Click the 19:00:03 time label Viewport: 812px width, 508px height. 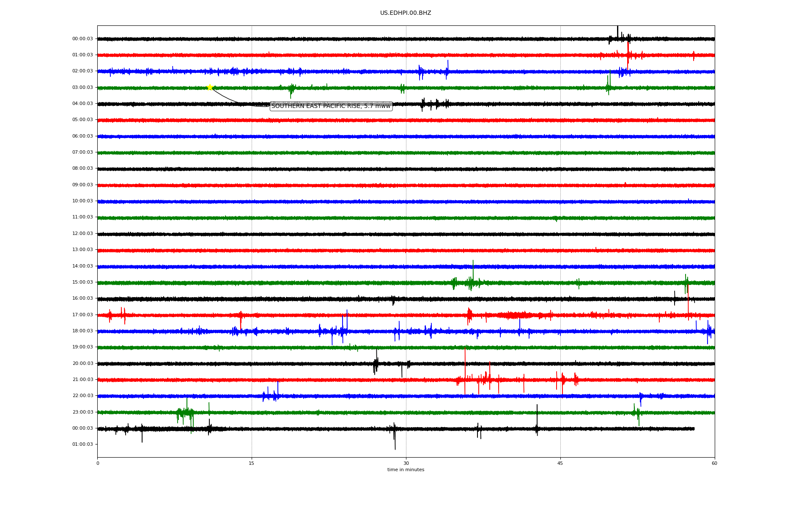(x=82, y=347)
